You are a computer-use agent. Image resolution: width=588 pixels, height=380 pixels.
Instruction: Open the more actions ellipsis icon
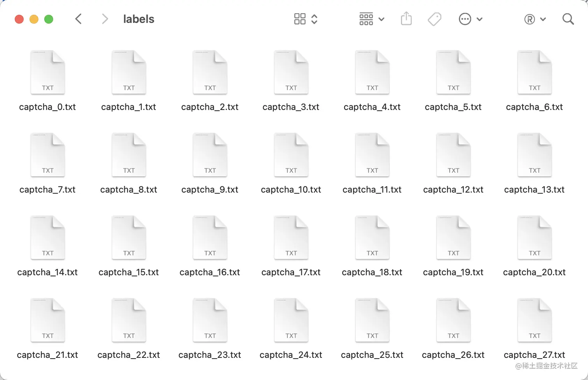465,19
